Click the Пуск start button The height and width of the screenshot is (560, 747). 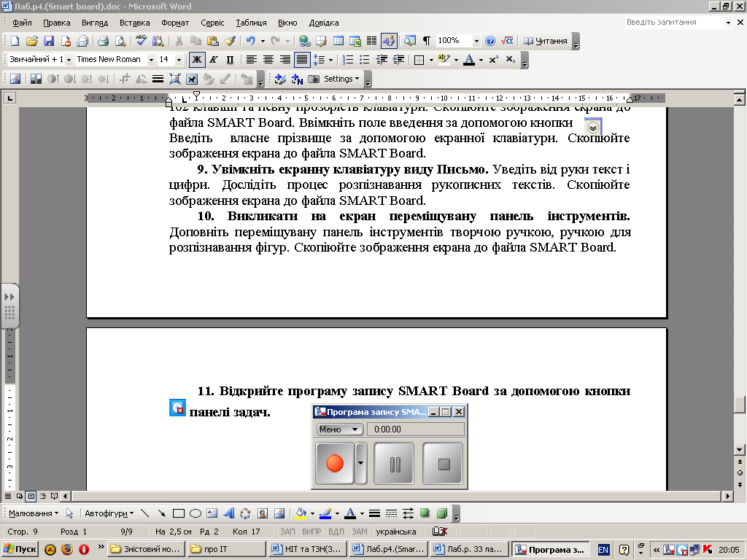coord(20,549)
